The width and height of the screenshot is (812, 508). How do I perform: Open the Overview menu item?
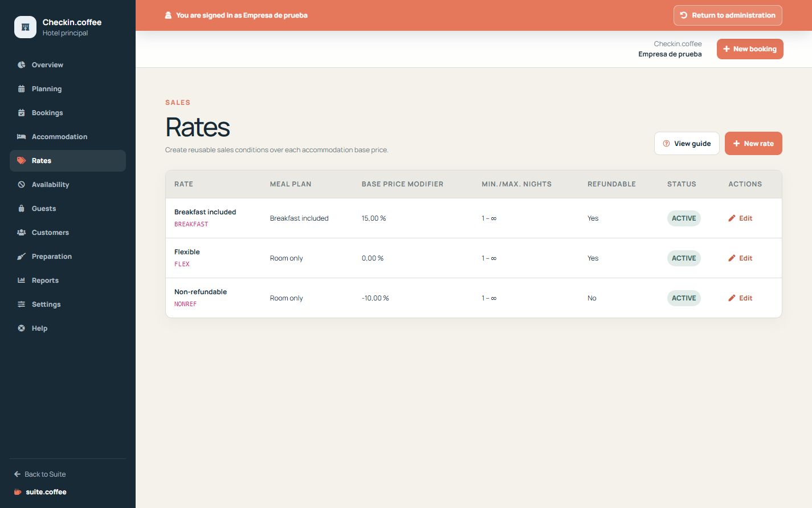click(68, 65)
